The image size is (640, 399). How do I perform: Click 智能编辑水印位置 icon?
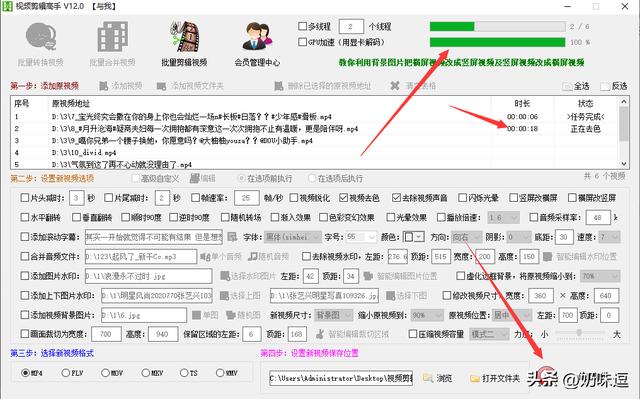(x=548, y=257)
